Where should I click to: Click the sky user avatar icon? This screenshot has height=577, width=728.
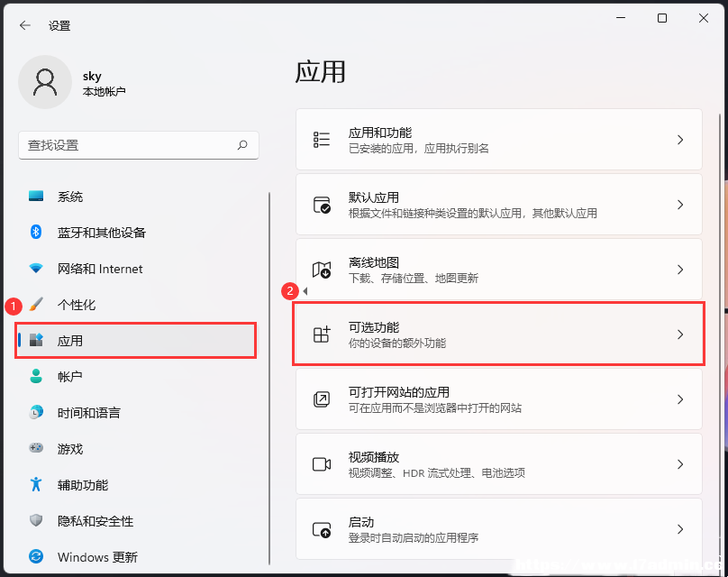[x=45, y=82]
